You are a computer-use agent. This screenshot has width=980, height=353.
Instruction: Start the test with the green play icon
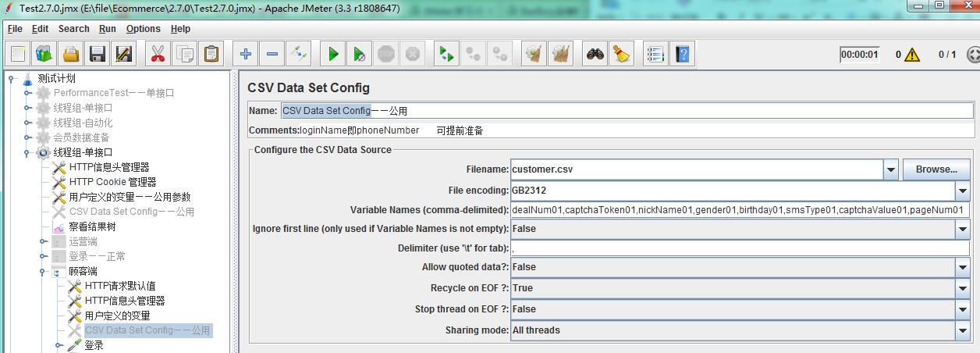click(x=333, y=55)
